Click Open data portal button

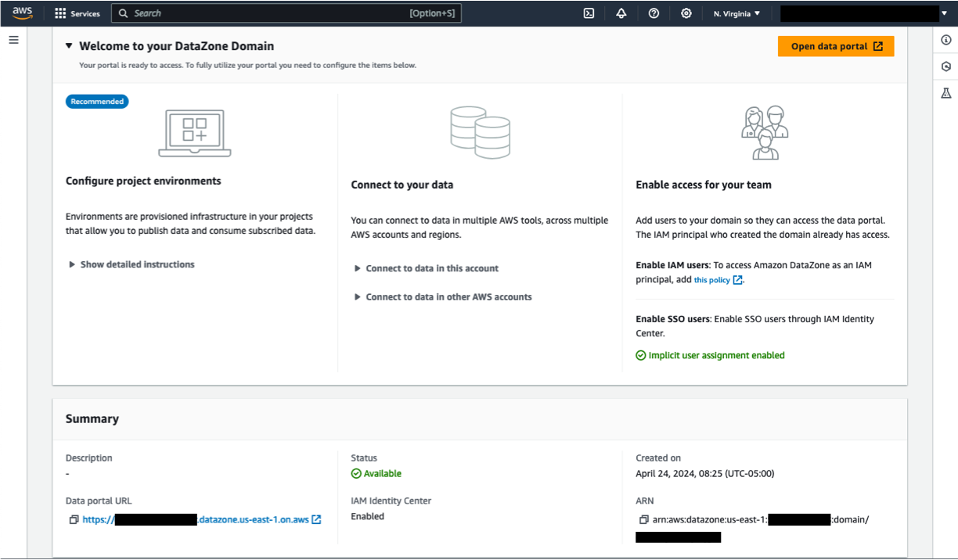[x=836, y=46]
